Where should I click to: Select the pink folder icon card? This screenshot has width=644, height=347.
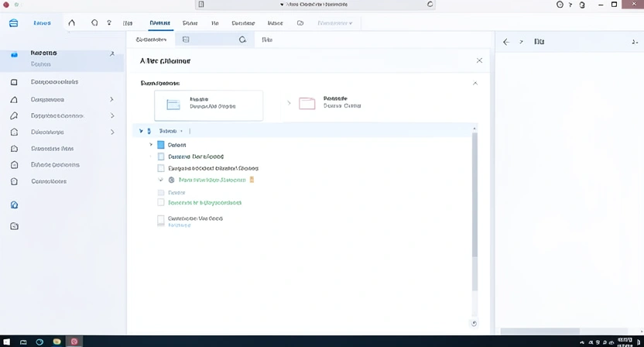tap(307, 104)
